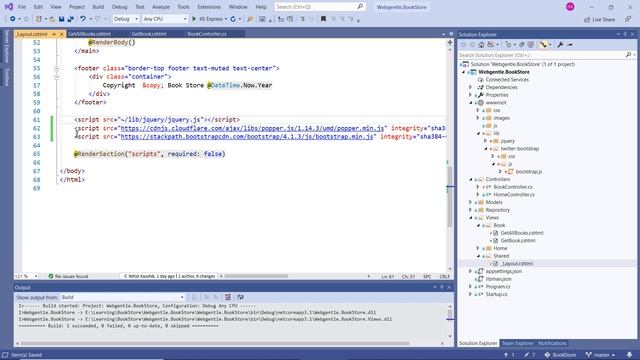Click the Output panel horizontal scrollbar
Screen dimensions: 640x360
[215, 343]
